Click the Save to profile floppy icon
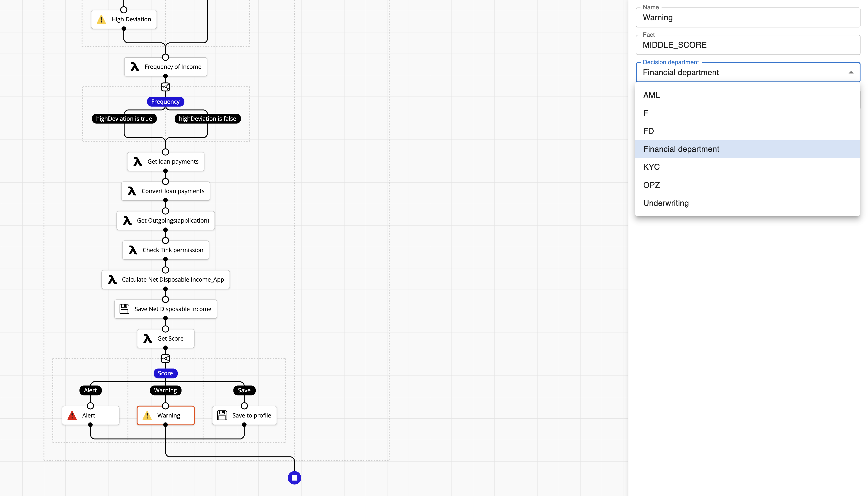 click(222, 415)
